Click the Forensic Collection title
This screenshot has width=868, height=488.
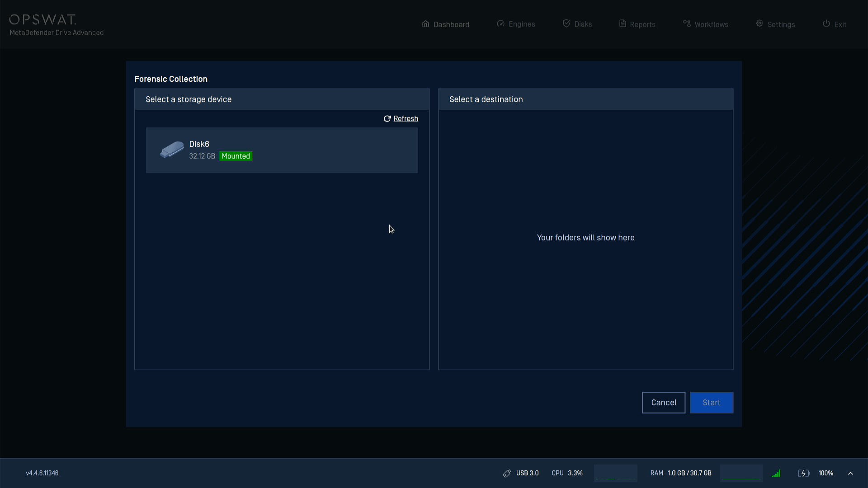[x=171, y=79]
